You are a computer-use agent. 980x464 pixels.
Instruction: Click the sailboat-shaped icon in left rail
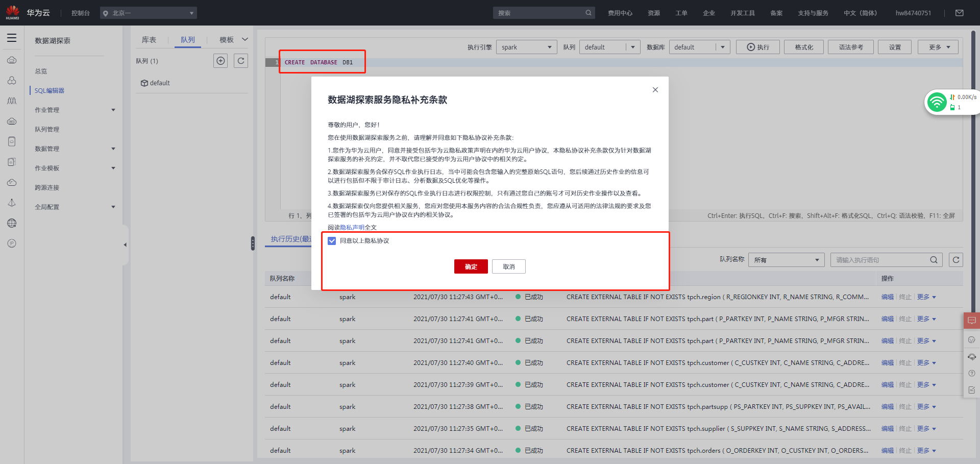tap(12, 203)
